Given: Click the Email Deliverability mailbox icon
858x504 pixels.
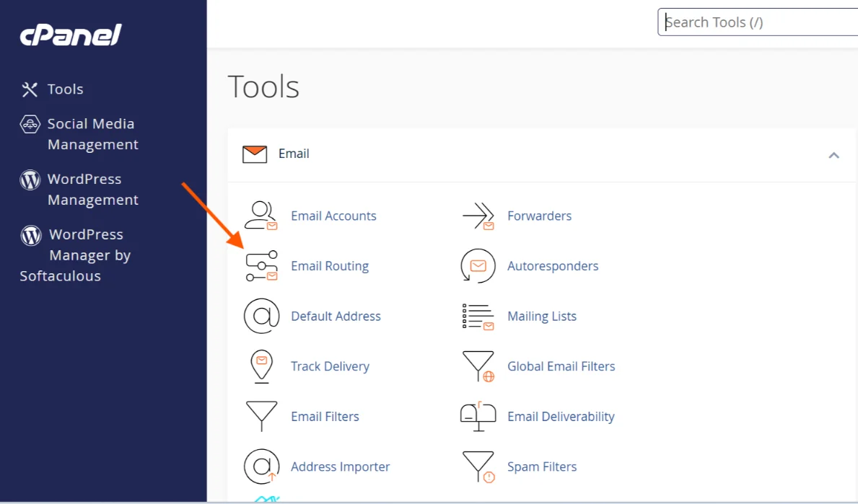Looking at the screenshot, I should (478, 416).
